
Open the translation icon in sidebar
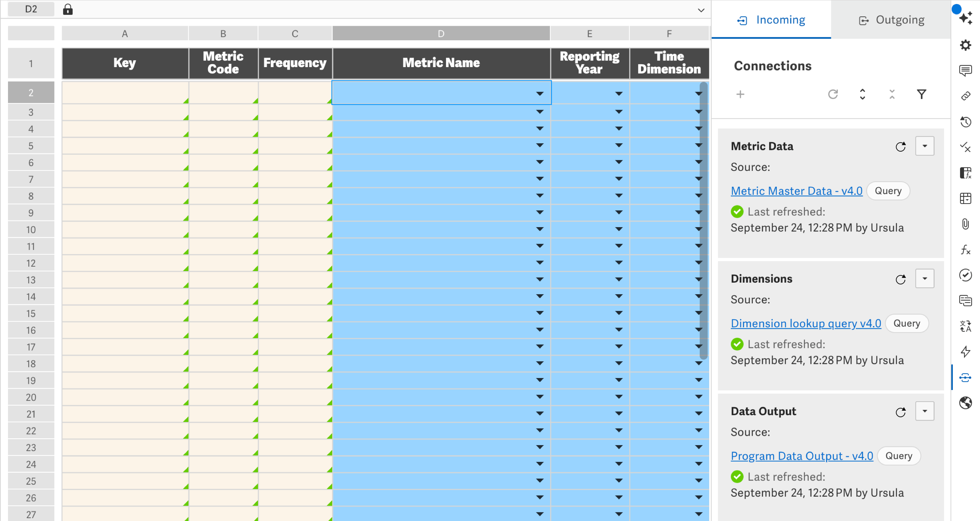[965, 326]
